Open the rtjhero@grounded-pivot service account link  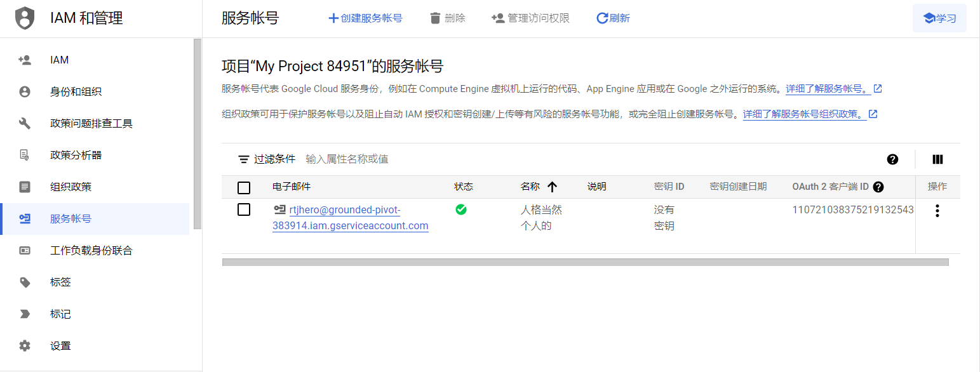click(x=351, y=218)
